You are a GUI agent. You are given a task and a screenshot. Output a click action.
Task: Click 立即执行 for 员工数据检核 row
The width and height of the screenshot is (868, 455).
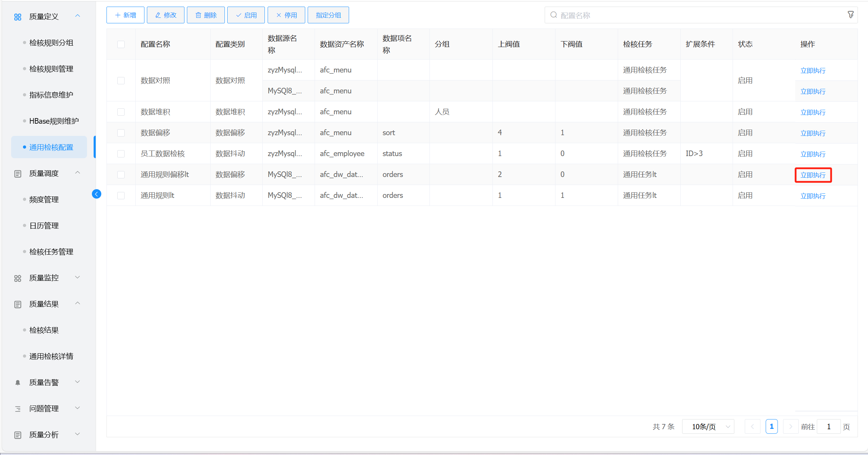813,154
